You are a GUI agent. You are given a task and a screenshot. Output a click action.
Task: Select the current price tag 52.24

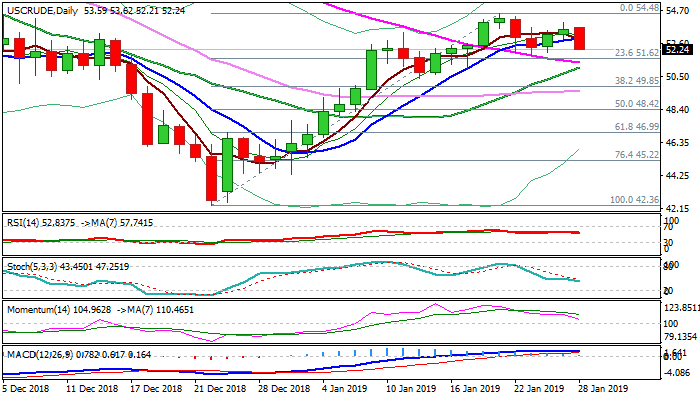click(677, 49)
